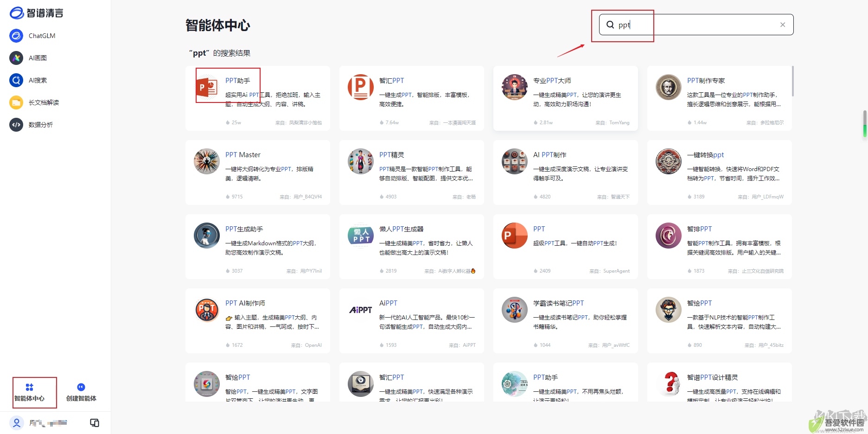This screenshot has width=868, height=434.
Task: Click the 专业PPT大师 title
Action: [552, 81]
